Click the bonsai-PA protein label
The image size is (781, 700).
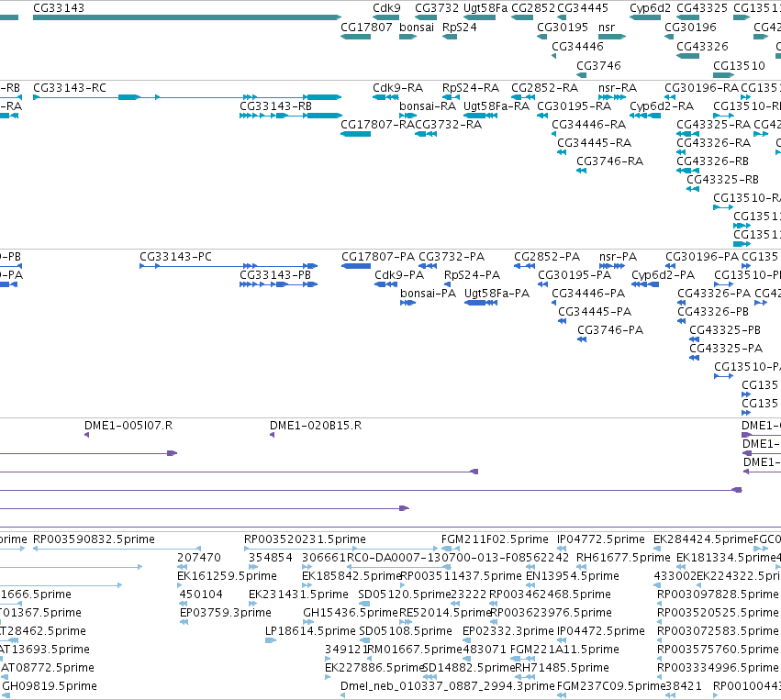coord(428,294)
